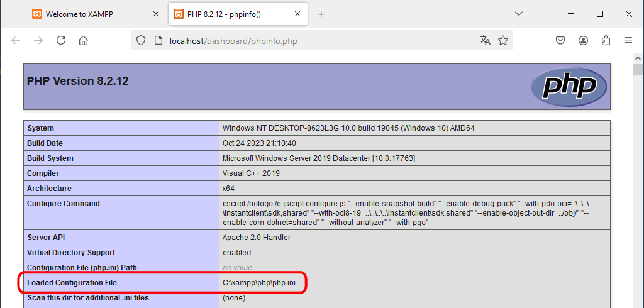Go forward to the next page
The height and width of the screenshot is (308, 644).
pyautogui.click(x=38, y=40)
